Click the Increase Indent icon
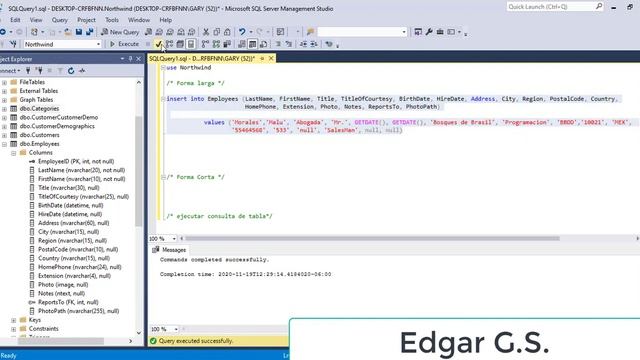The width and height of the screenshot is (640, 360). [314, 44]
